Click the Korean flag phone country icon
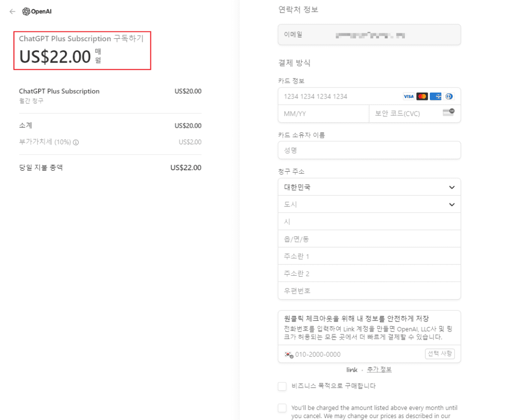510x420 pixels. [288, 354]
